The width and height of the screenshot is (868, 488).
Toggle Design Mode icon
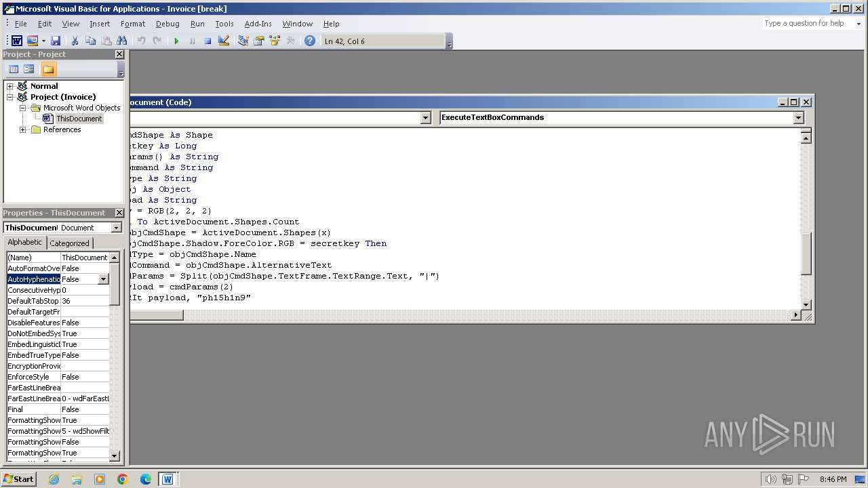click(224, 41)
